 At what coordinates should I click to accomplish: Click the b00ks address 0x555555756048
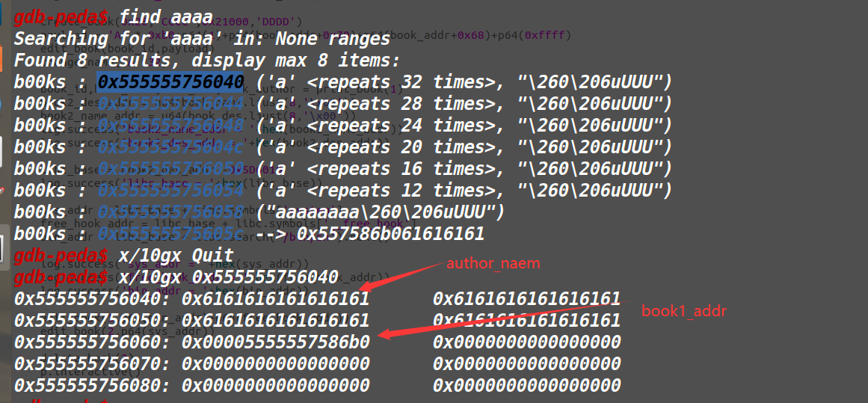click(170, 125)
